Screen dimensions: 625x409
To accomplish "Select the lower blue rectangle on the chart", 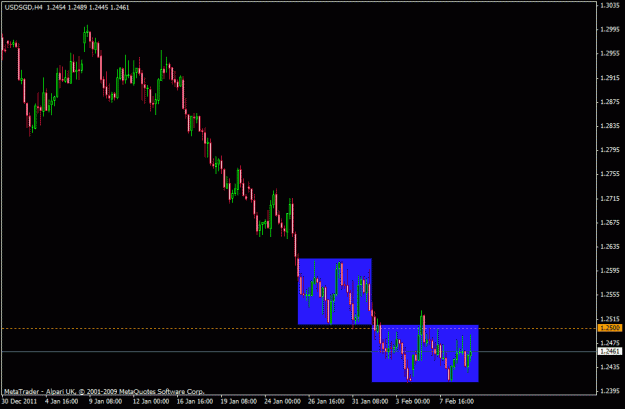I will [x=425, y=354].
